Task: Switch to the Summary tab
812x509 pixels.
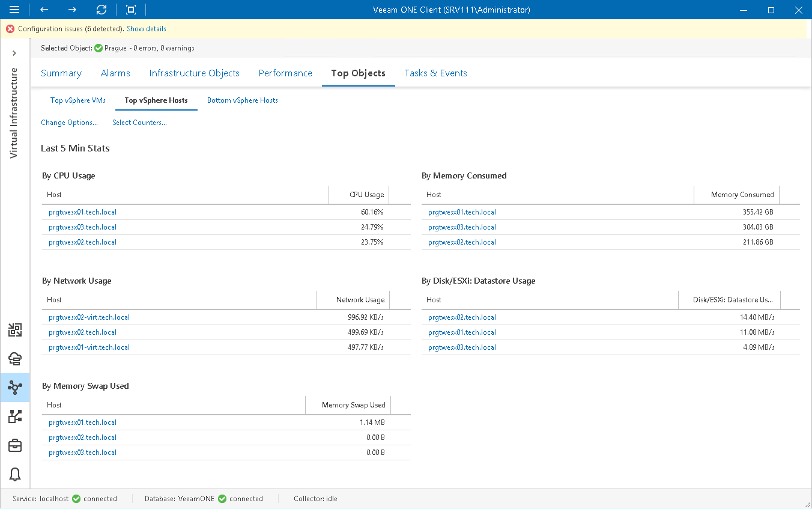Action: [61, 73]
